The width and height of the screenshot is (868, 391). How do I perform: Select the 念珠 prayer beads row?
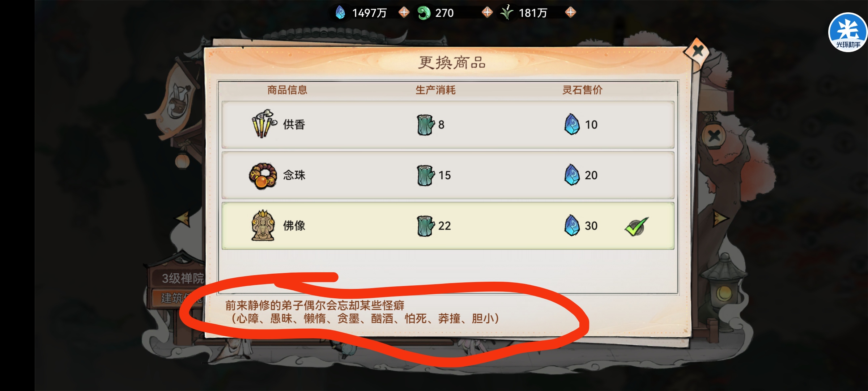coord(448,175)
